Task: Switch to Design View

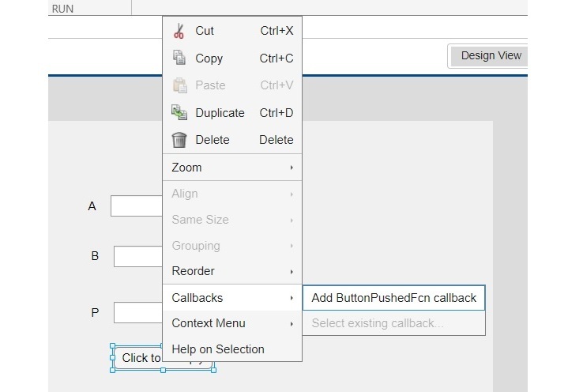Action: click(x=491, y=55)
